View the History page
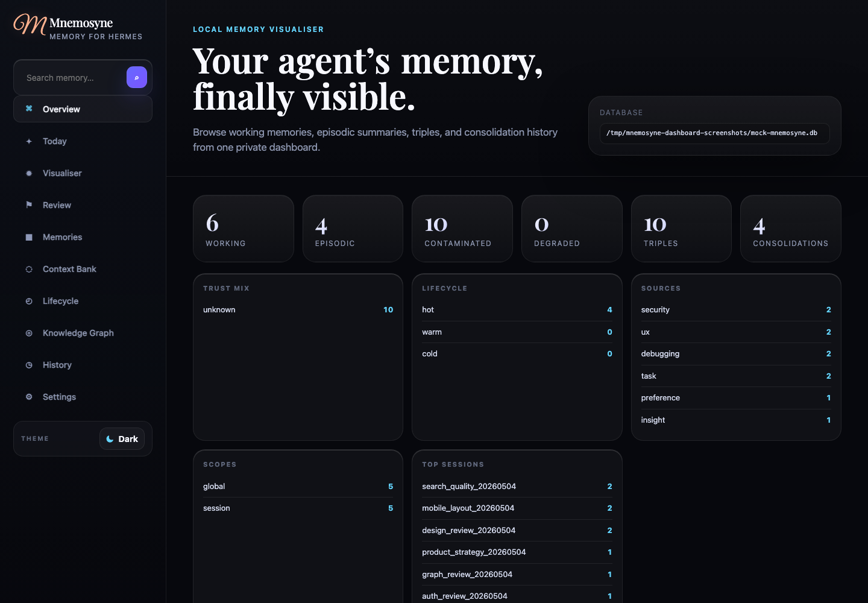 (83, 365)
